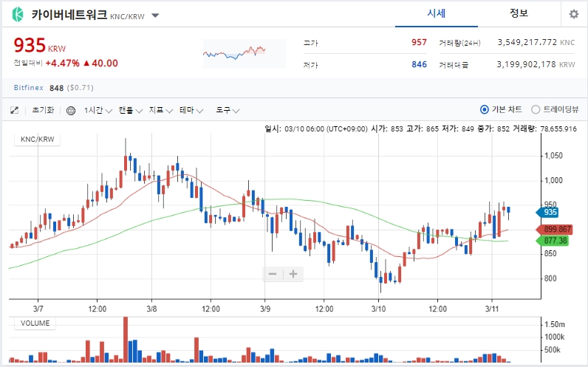Click the high price value 957
The width and height of the screenshot is (588, 367).
coord(419,42)
